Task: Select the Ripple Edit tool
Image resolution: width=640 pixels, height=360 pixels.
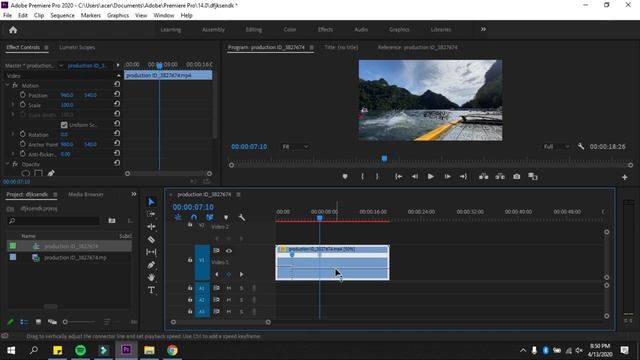Action: pyautogui.click(x=151, y=227)
